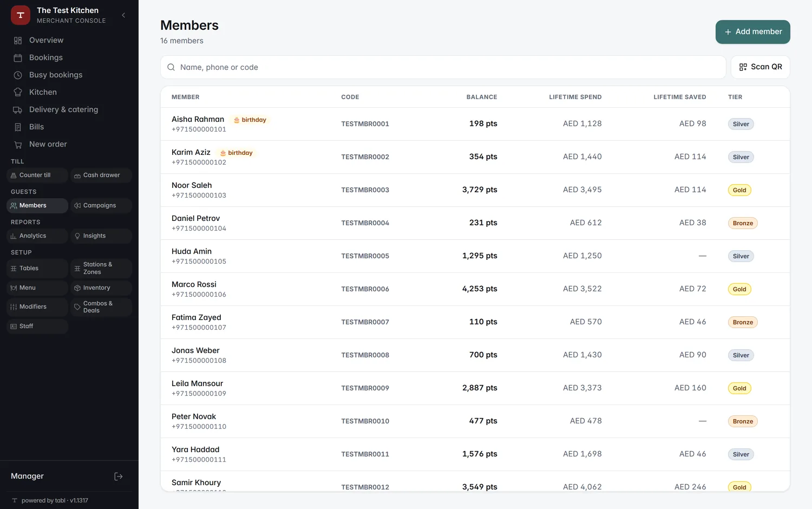This screenshot has width=812, height=509.
Task: Click the search magnifier icon
Action: pos(171,67)
